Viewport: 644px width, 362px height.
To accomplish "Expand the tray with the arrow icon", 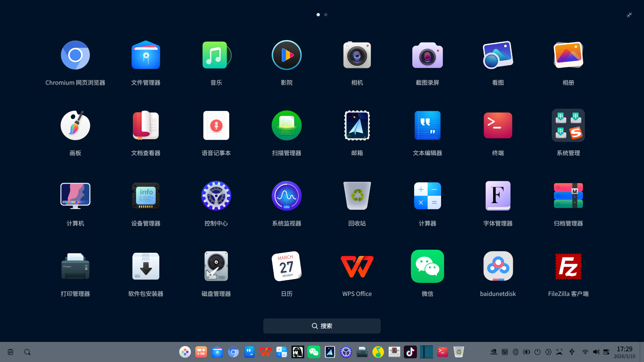I will 548,352.
